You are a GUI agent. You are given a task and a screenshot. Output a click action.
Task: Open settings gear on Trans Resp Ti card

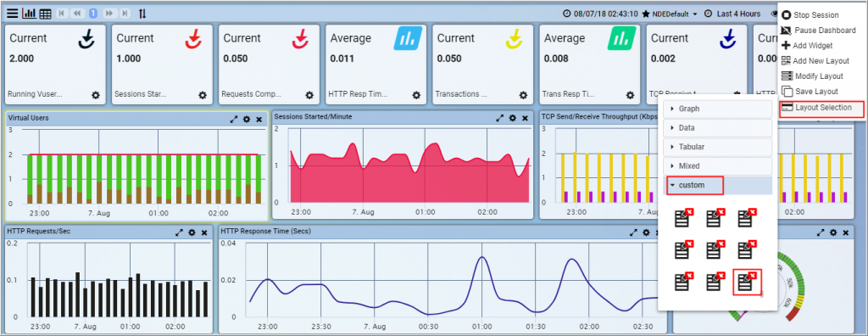point(630,95)
